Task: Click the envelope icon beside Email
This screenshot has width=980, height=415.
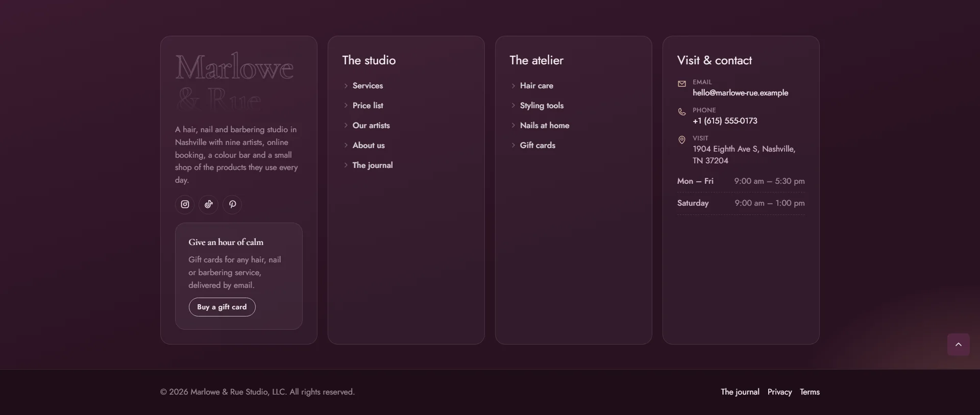Action: [x=682, y=84]
